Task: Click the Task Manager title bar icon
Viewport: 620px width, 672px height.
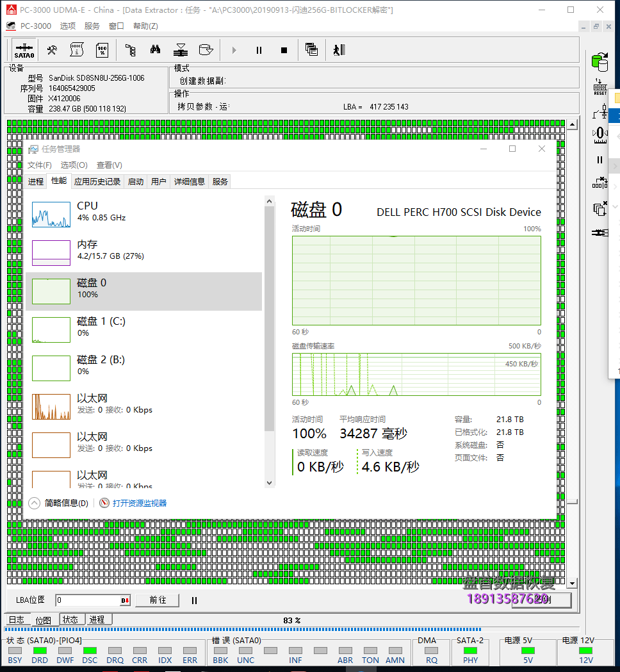Action: point(33,149)
